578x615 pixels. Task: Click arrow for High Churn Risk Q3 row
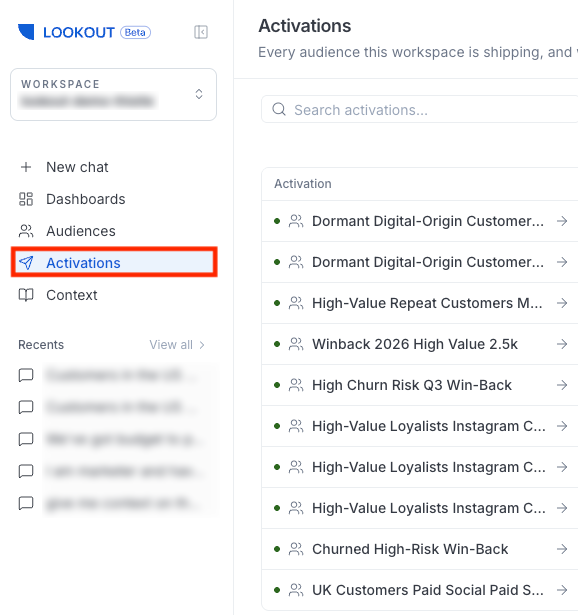562,385
